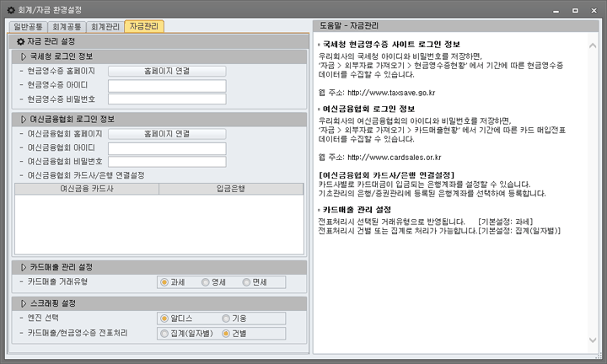The width and height of the screenshot is (607, 364).
Task: Click the 여신금융협회 비밀번호 field
Action: pyautogui.click(x=167, y=162)
